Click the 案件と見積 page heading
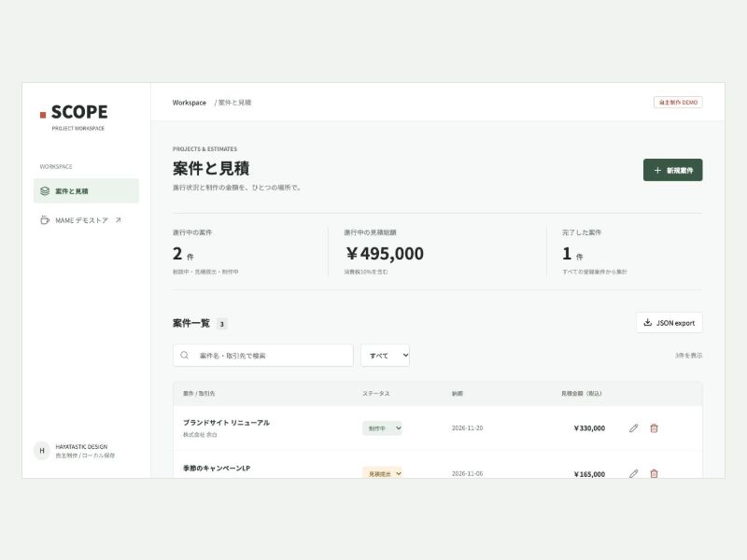 point(211,168)
